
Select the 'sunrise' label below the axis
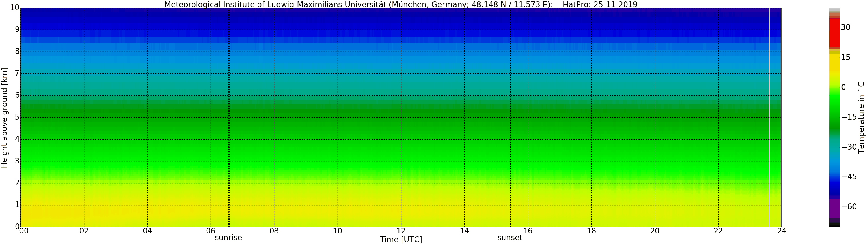click(228, 238)
